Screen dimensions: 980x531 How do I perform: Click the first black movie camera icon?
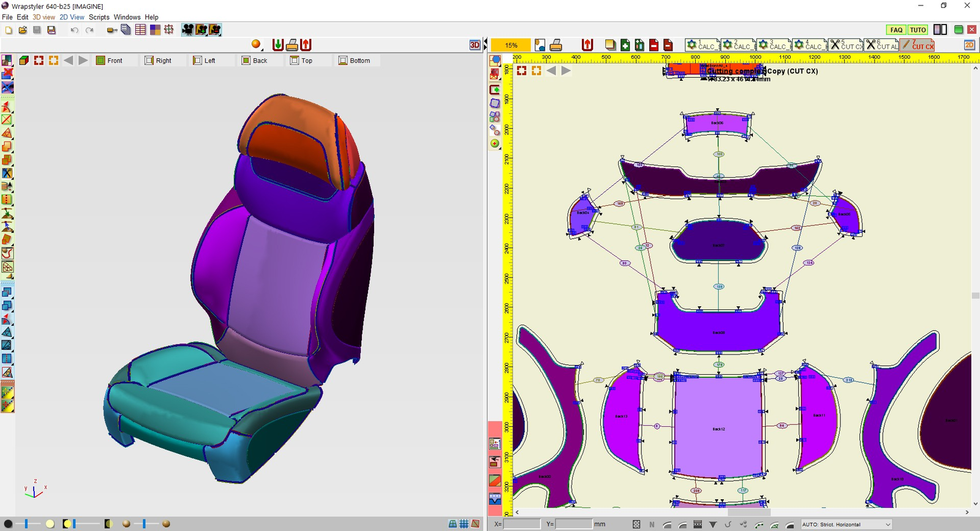coord(187,29)
